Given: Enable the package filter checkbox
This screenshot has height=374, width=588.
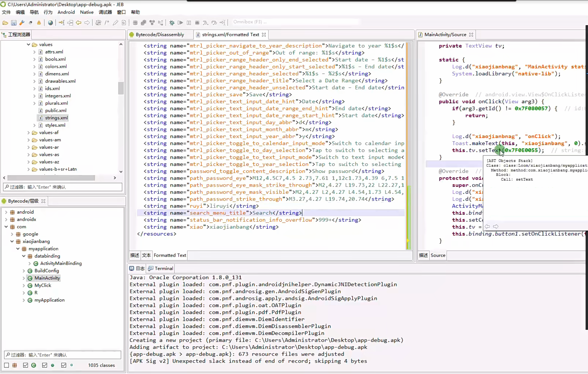Looking at the screenshot, I should pyautogui.click(x=6, y=365).
